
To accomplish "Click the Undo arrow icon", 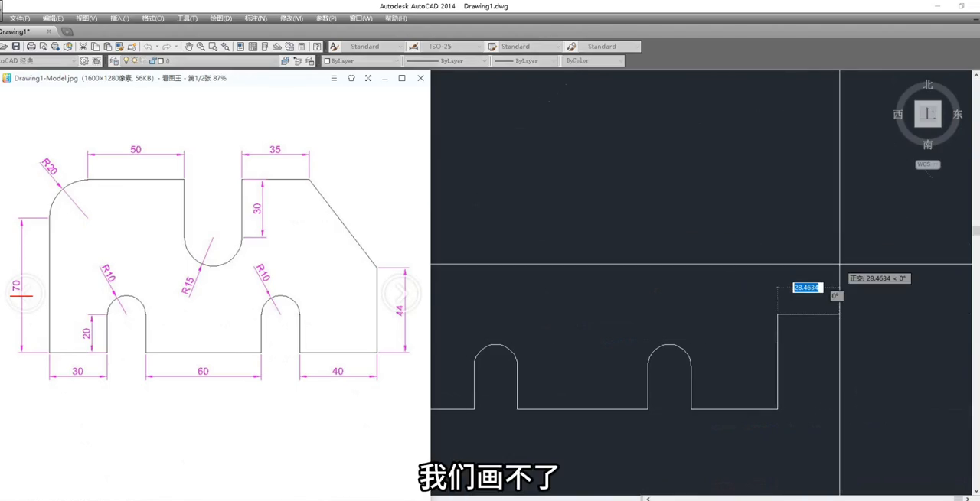I will pos(148,47).
